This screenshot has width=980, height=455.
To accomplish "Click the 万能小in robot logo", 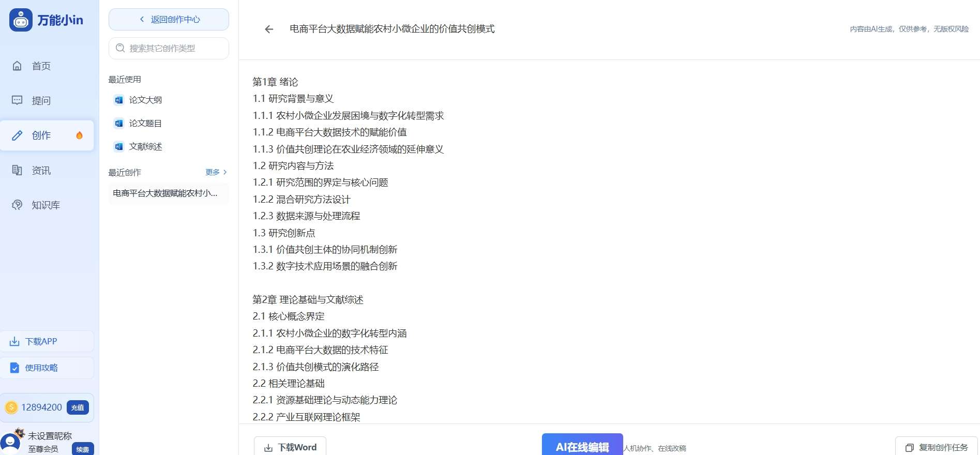I will point(21,20).
